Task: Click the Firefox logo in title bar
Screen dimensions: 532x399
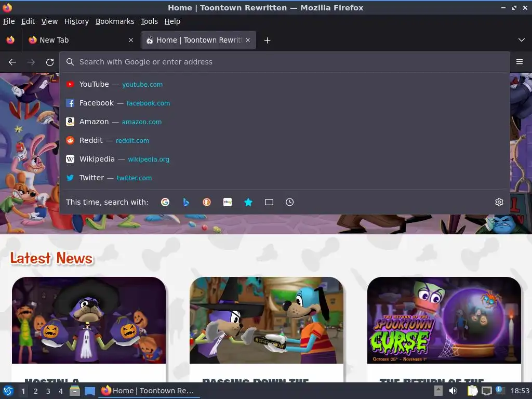Action: tap(7, 7)
